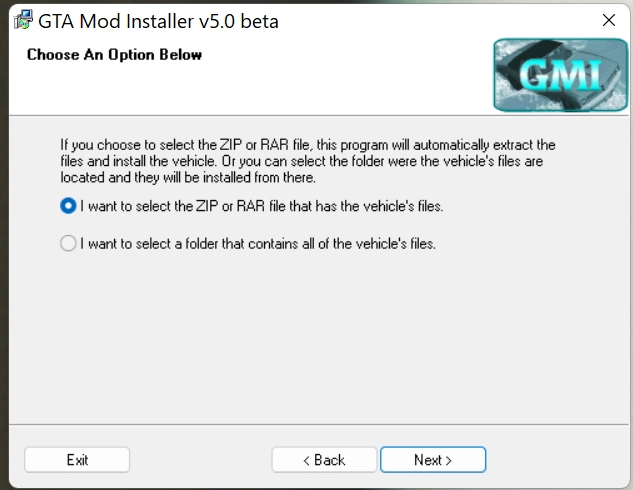Click the 'Choose An Option Below' heading
This screenshot has height=490, width=633.
pos(114,54)
